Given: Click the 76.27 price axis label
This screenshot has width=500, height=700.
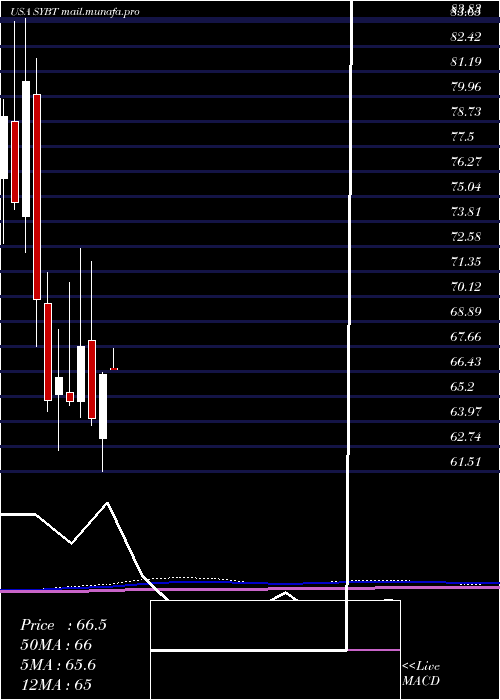Looking at the screenshot, I should [466, 162].
